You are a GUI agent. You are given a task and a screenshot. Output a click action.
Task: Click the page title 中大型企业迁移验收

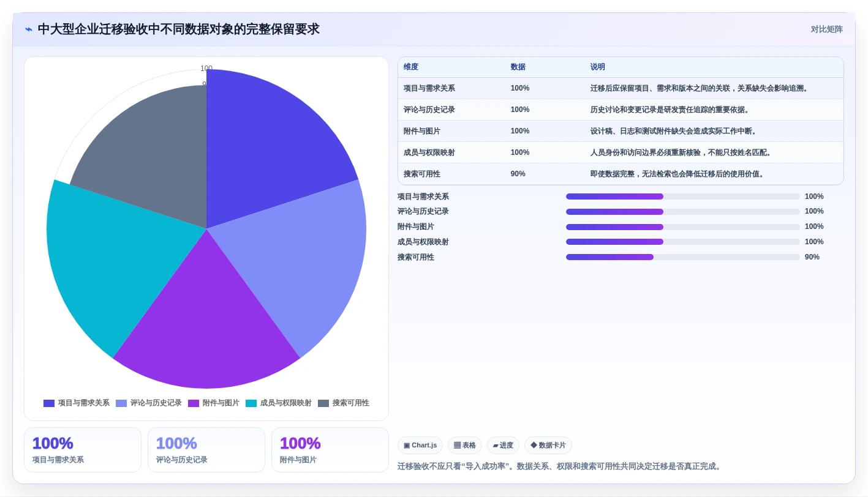178,29
